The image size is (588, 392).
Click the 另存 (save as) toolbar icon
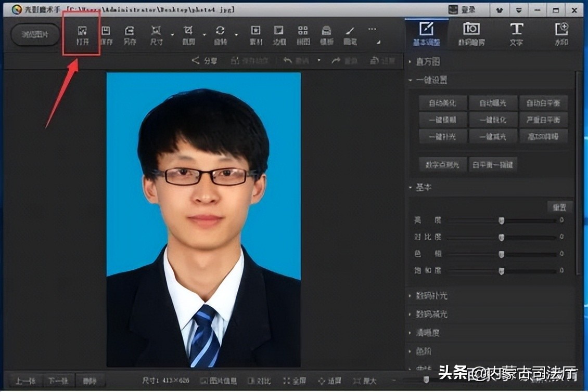click(129, 34)
